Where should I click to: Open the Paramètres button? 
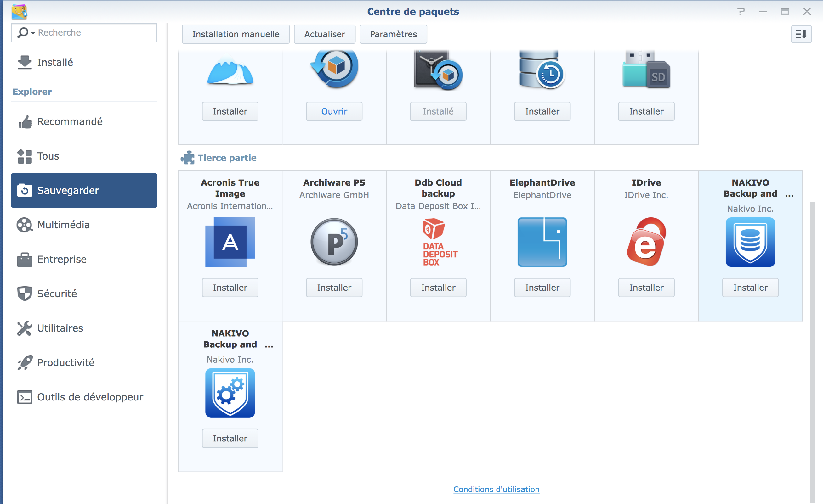click(x=393, y=34)
